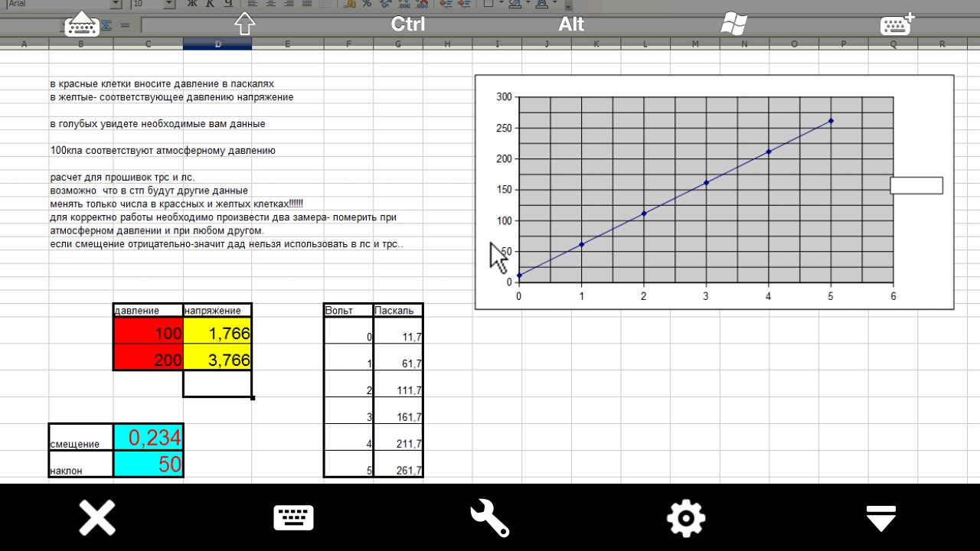This screenshot has width=980, height=551.
Task: Open the font color dropdown arrow
Action: pyautogui.click(x=554, y=4)
